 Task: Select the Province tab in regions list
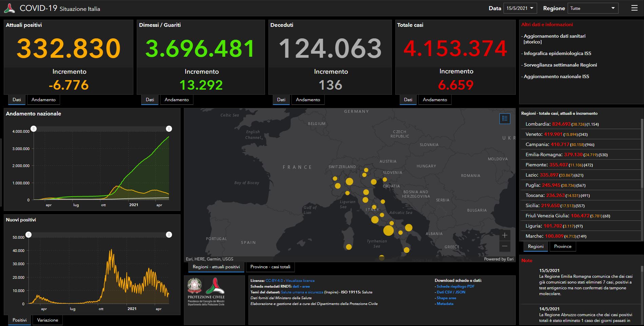(x=563, y=247)
